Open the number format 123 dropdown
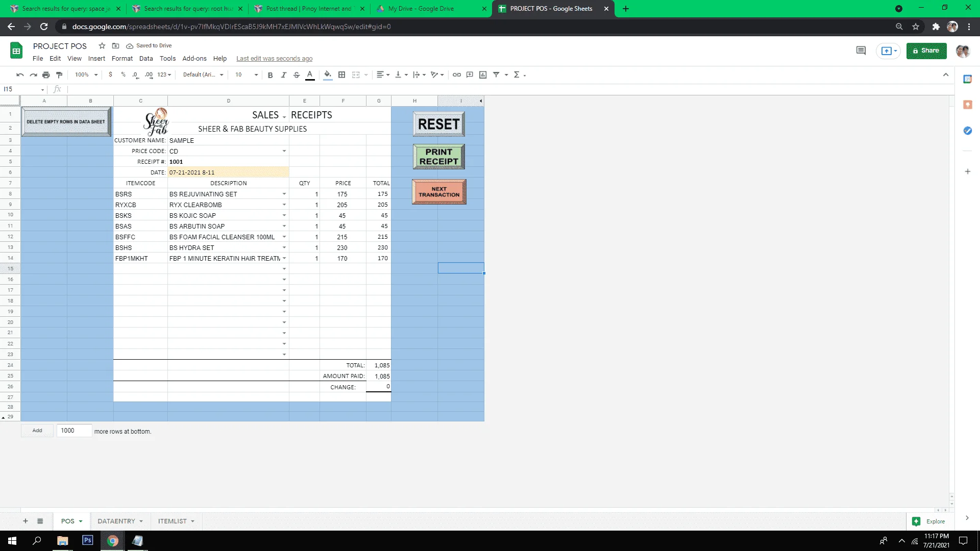Image resolution: width=980 pixels, height=551 pixels. pos(164,74)
